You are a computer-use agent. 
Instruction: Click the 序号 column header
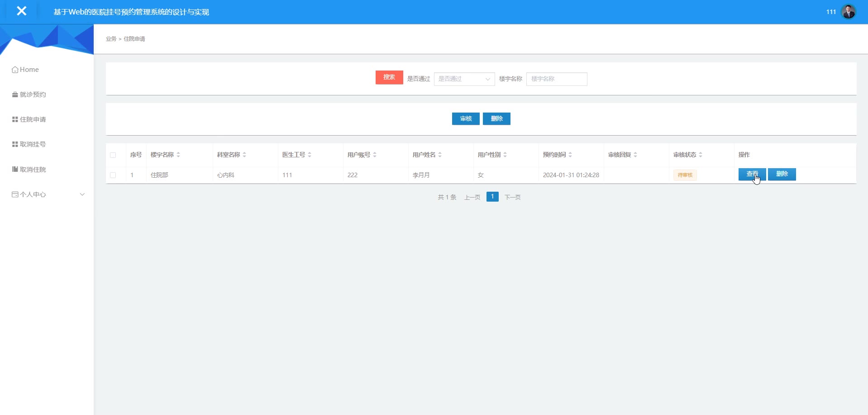[136, 155]
